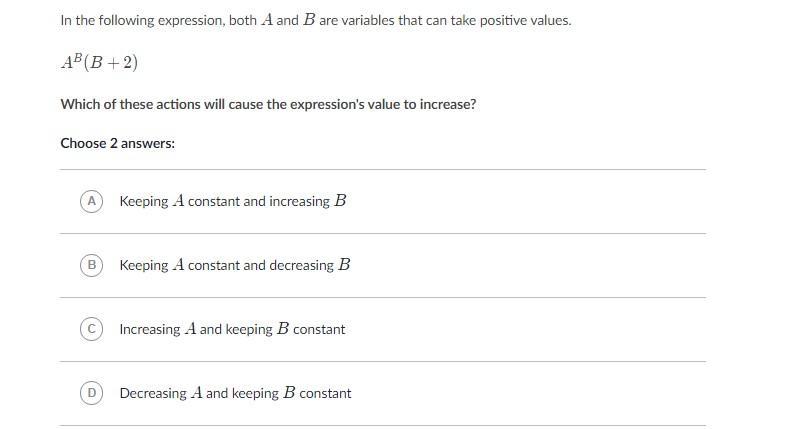Click the (B + 2) factor of the expression
The height and width of the screenshot is (429, 809).
110,63
